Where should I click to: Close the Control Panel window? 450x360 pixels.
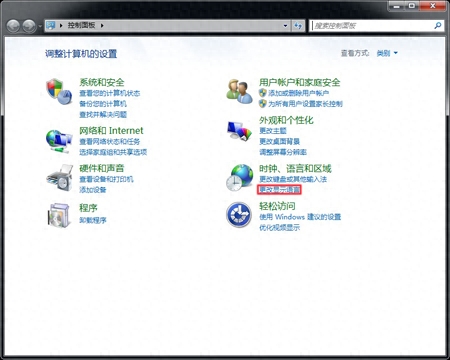click(433, 6)
